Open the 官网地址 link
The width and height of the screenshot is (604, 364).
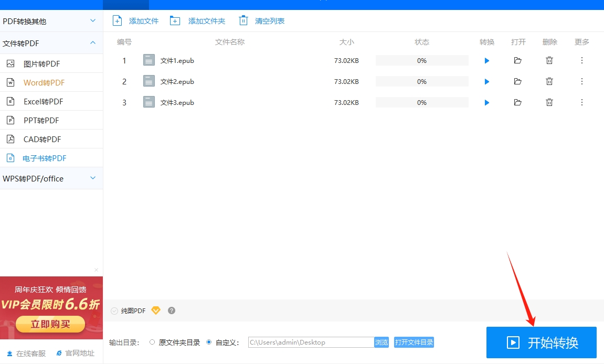[76, 353]
